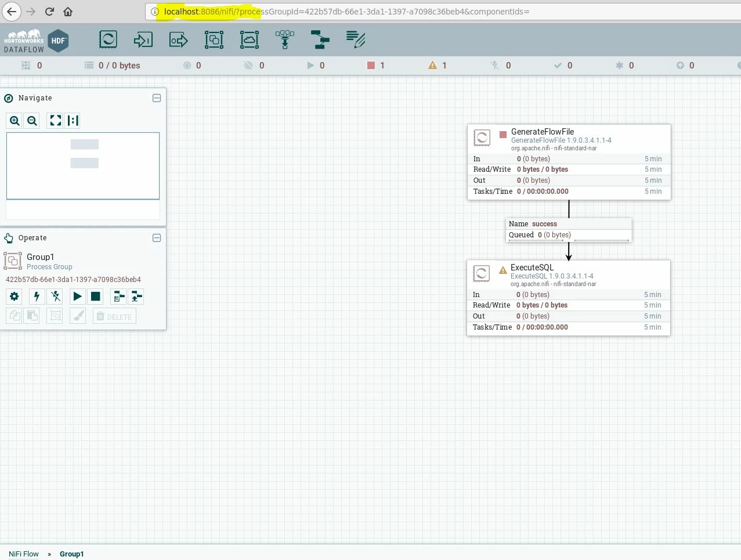Viewport: 741px width, 560px height.
Task: Click 'Queued 0 (0 bytes)' on connection
Action: (x=569, y=235)
